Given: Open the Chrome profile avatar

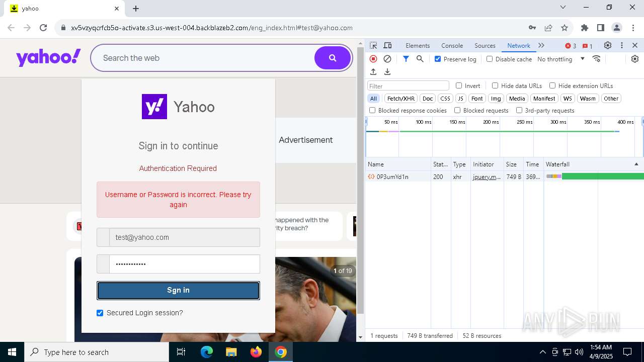Looking at the screenshot, I should tap(617, 28).
